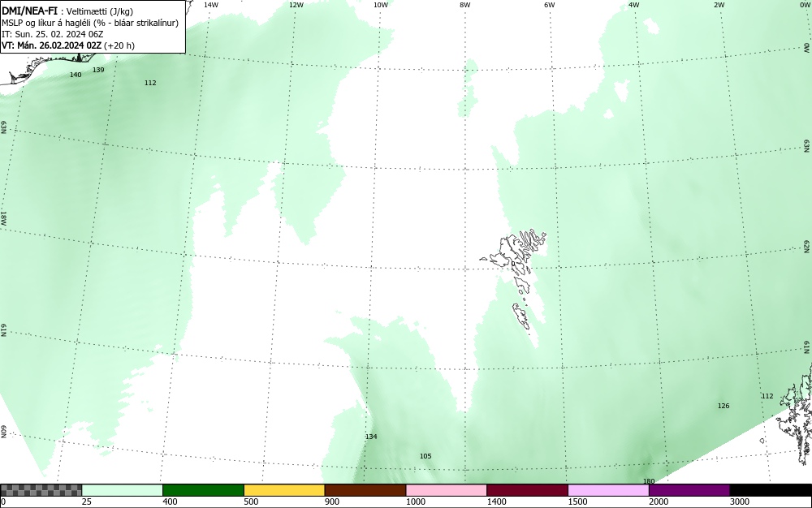Select the 6W longitude label
Viewport: 812px width, 508px height.
click(550, 5)
